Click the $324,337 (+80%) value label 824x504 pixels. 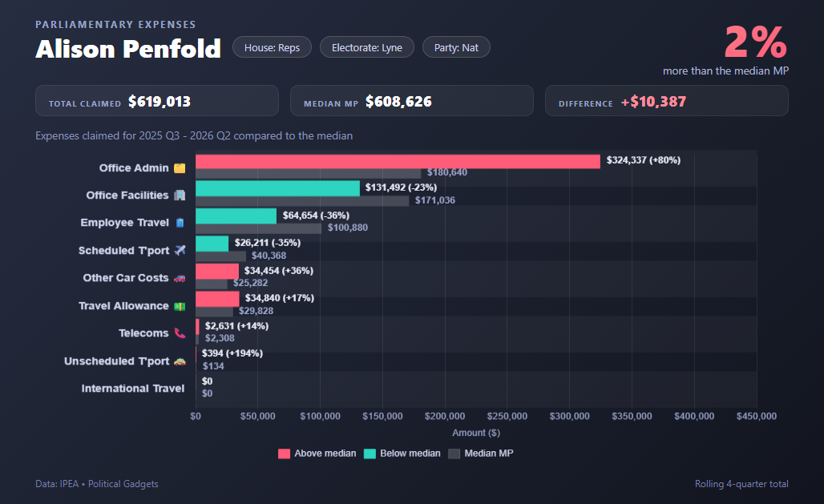click(x=643, y=160)
